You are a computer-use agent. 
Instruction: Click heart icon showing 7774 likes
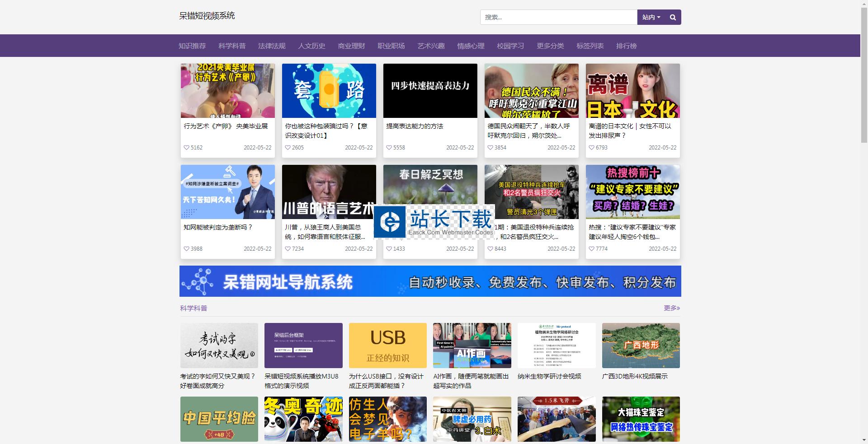[x=591, y=249]
